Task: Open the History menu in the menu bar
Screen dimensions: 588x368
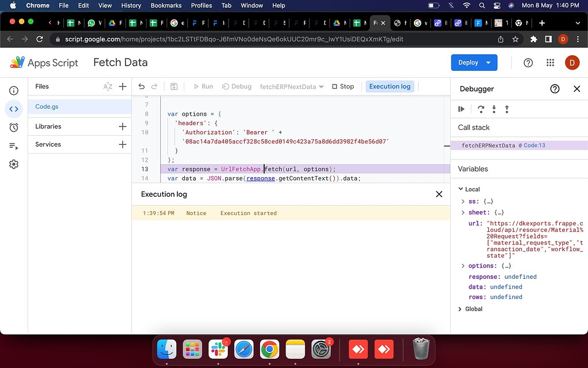Action: (131, 5)
